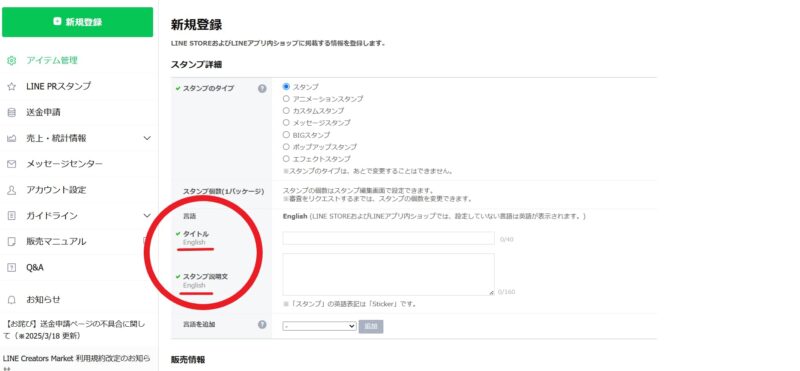Screen dimensions: 800x371
Task: Open メッセージセンター in sidebar
Action: point(65,164)
